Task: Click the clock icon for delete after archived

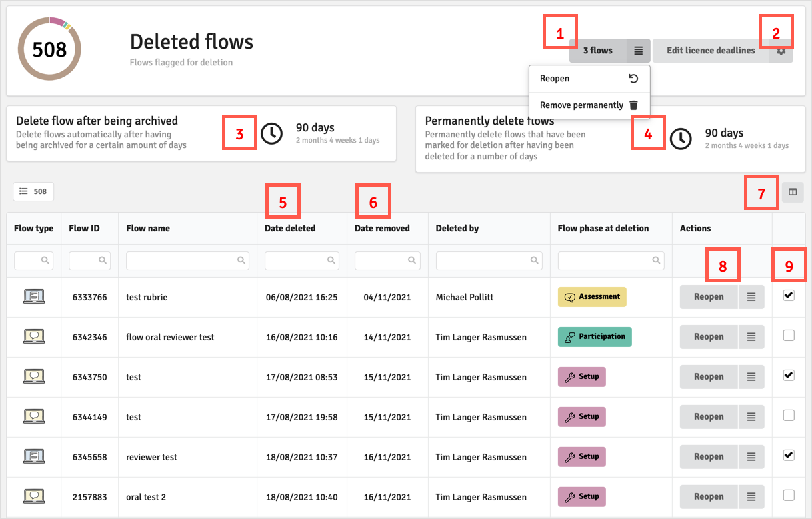Action: [x=271, y=134]
